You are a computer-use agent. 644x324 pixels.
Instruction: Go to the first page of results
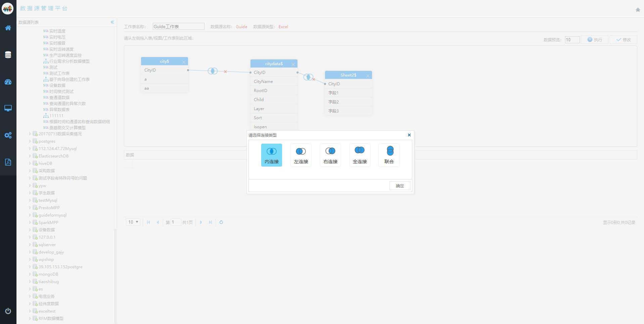point(148,222)
